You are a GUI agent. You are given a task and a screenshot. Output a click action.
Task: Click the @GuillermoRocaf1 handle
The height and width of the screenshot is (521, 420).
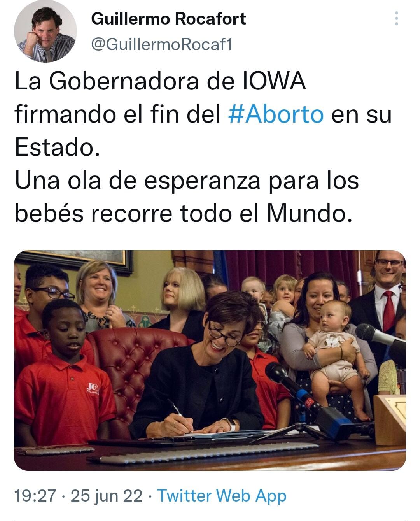click(x=162, y=45)
